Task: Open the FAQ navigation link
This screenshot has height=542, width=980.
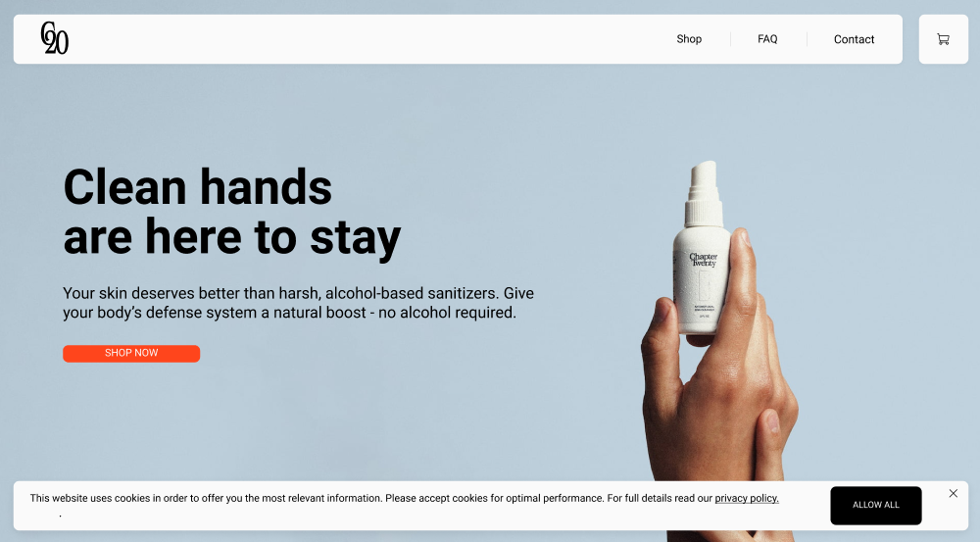Action: [767, 39]
